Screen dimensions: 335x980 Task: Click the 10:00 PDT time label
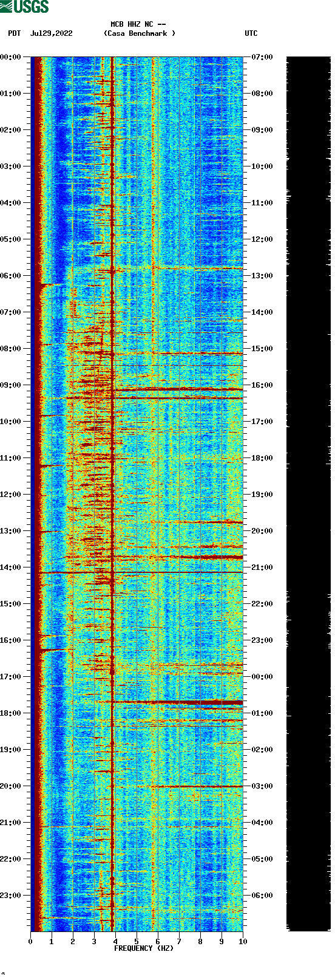point(10,422)
